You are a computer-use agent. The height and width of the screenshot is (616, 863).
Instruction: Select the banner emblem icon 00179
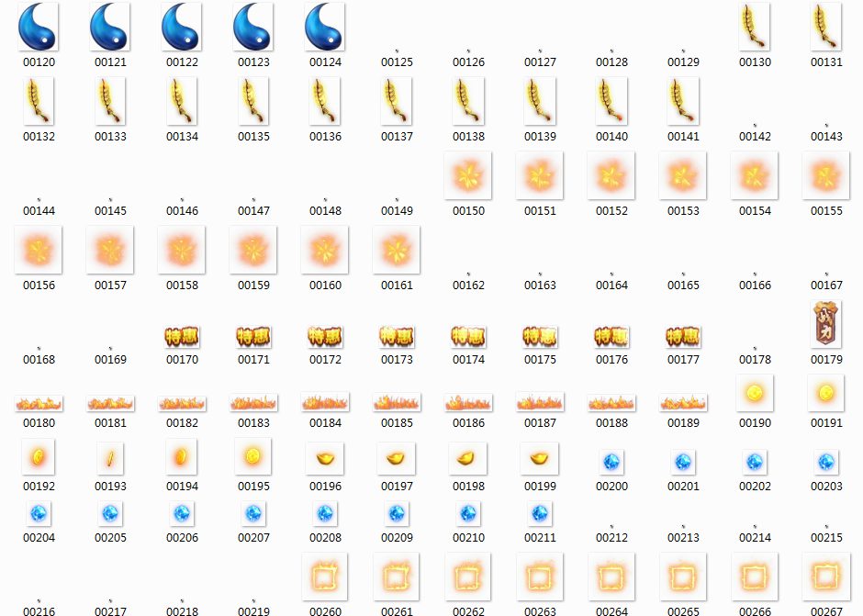coord(826,325)
